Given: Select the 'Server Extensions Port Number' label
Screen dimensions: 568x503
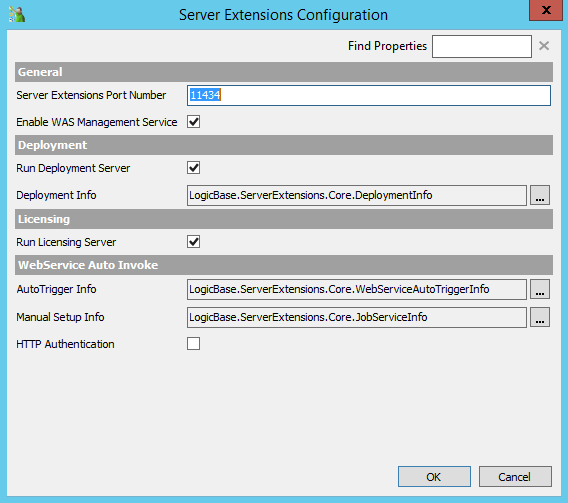Looking at the screenshot, I should click(91, 95).
